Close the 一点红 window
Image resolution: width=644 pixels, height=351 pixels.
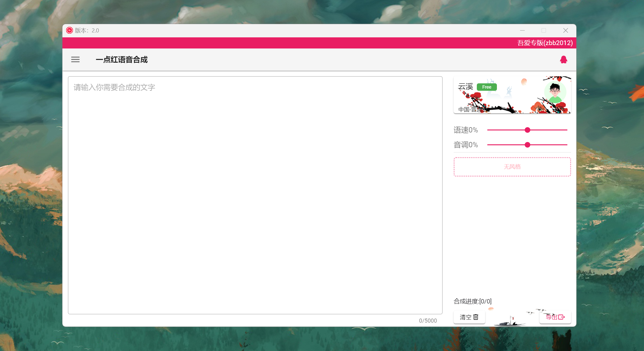[566, 30]
